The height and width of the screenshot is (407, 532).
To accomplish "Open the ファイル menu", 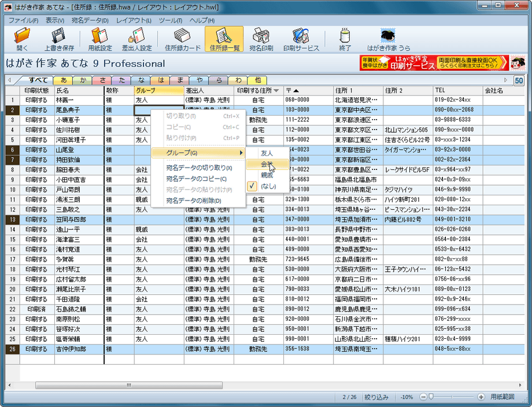I will (23, 20).
